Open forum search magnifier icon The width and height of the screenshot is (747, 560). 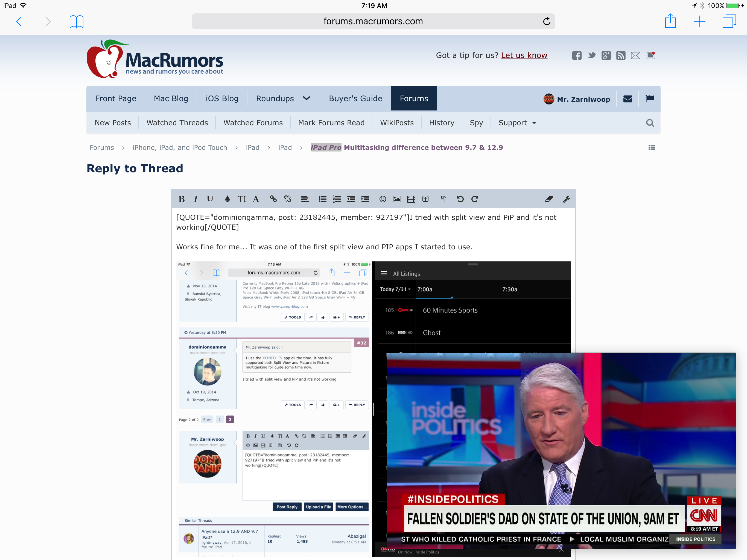point(650,123)
